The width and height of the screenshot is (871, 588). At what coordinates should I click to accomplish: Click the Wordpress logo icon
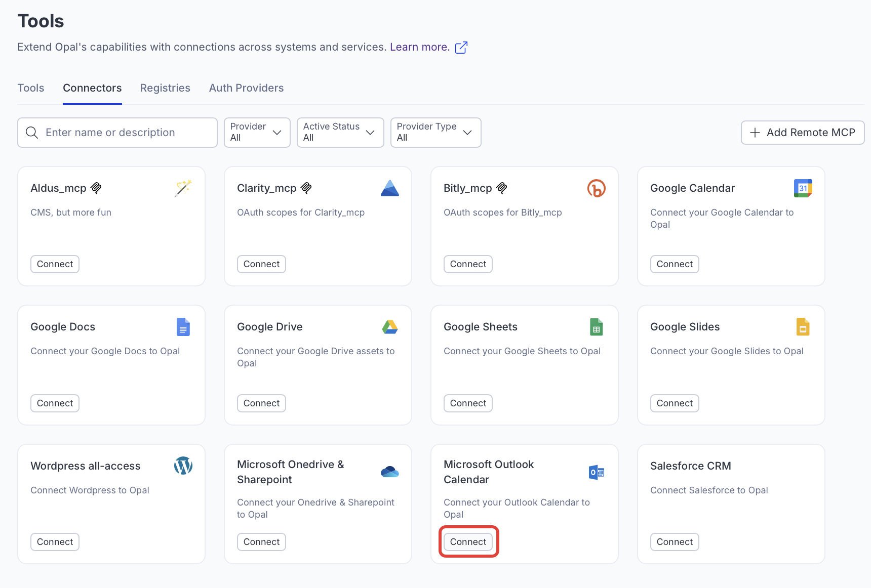(x=183, y=466)
